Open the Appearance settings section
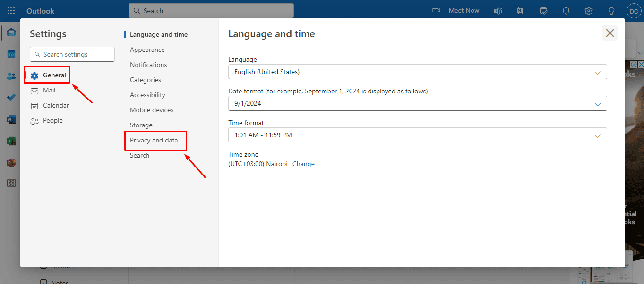 147,50
